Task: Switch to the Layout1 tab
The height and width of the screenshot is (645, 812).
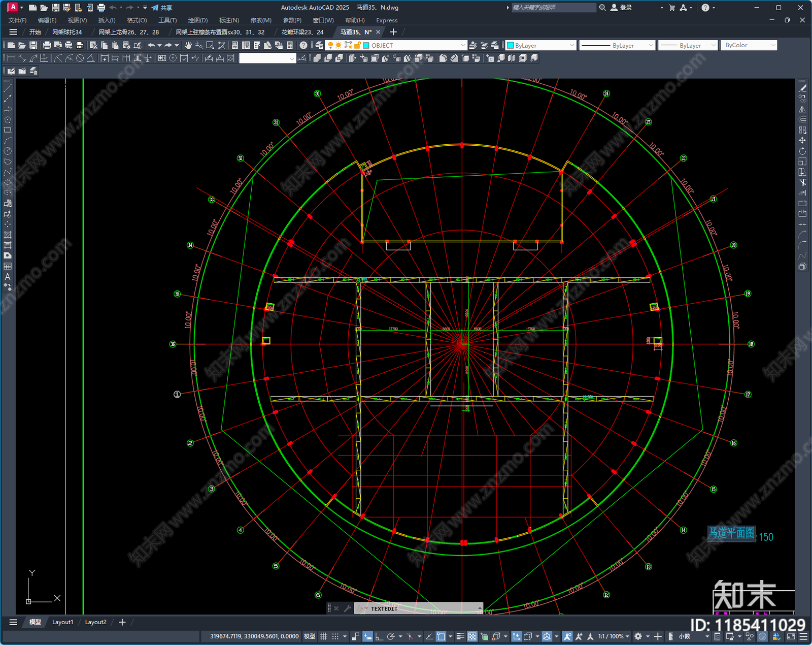Action: click(62, 622)
